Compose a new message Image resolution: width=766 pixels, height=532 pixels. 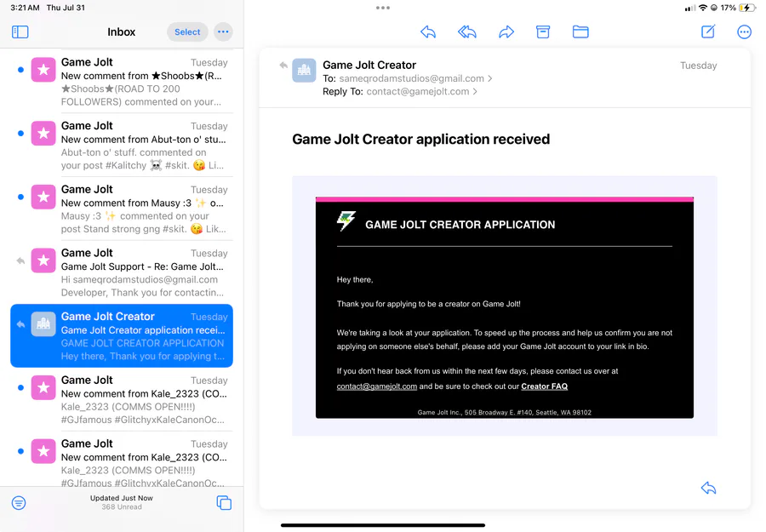click(x=708, y=31)
